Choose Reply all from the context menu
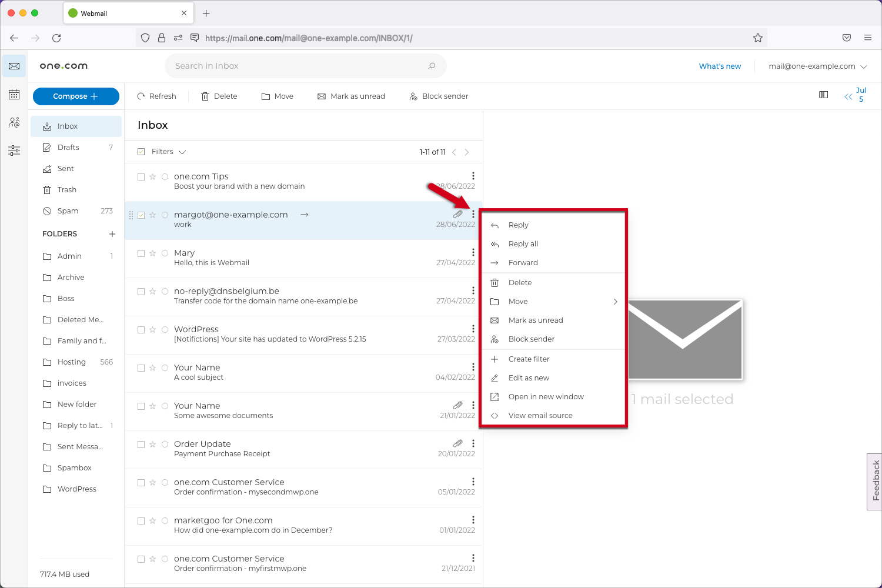Viewport: 882px width, 588px height. (523, 243)
